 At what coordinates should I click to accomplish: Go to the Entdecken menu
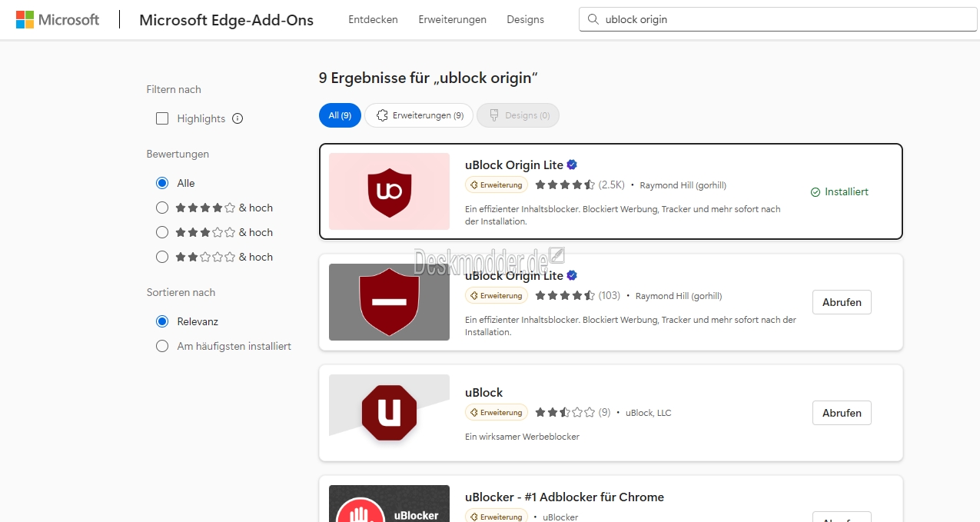coord(373,20)
